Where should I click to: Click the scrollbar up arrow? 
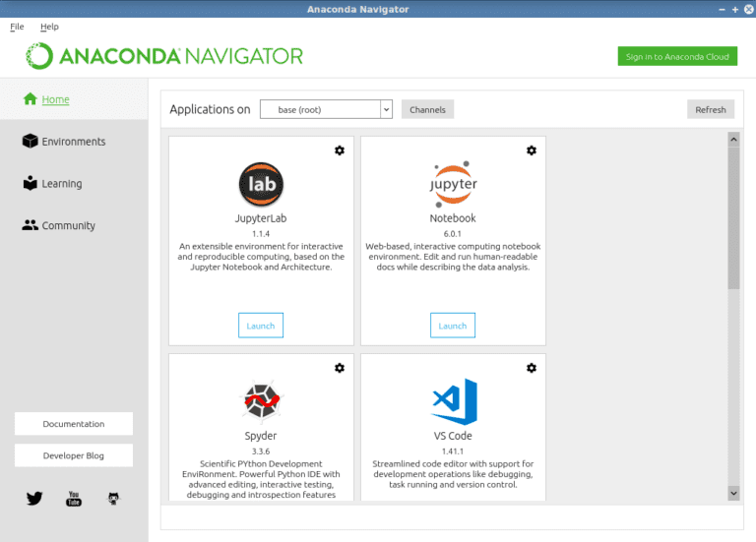tap(733, 140)
